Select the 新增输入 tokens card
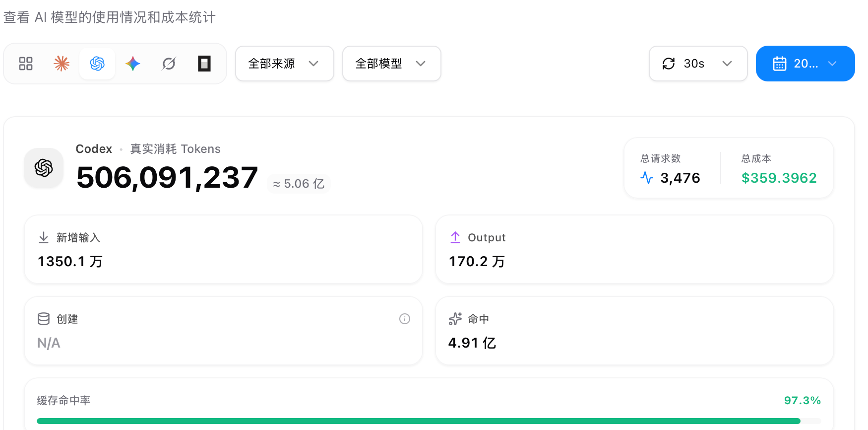Image resolution: width=868 pixels, height=430 pixels. 224,249
